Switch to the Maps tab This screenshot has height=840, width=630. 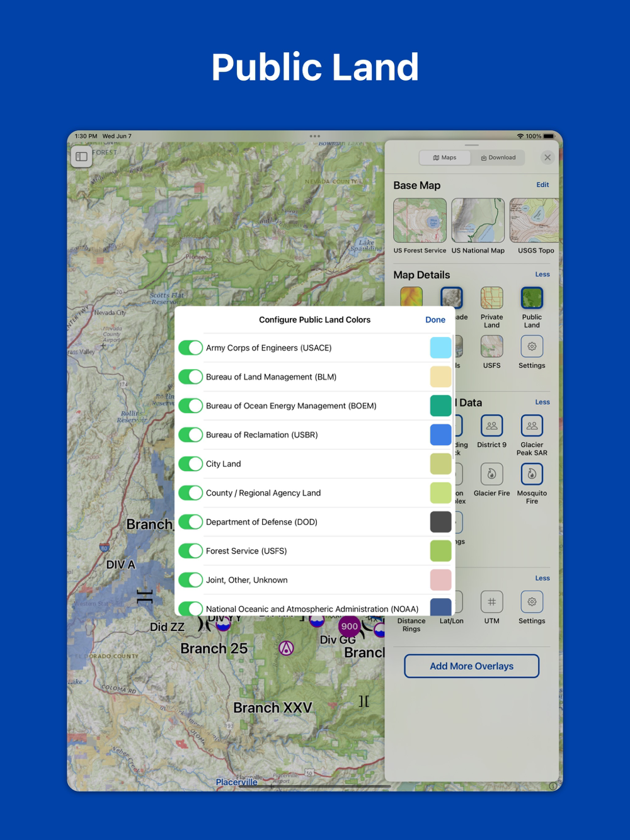445,157
